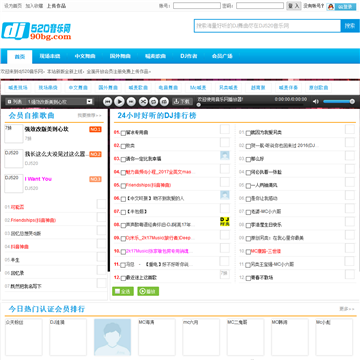Skip to previous track in player

point(107,101)
